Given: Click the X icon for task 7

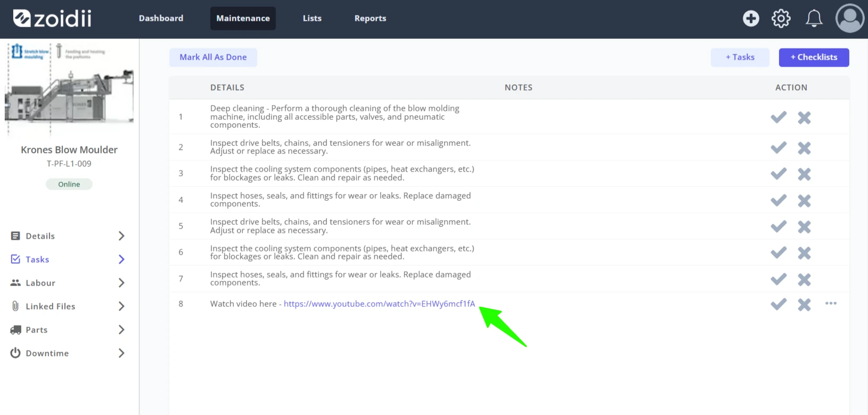Looking at the screenshot, I should (x=804, y=280).
